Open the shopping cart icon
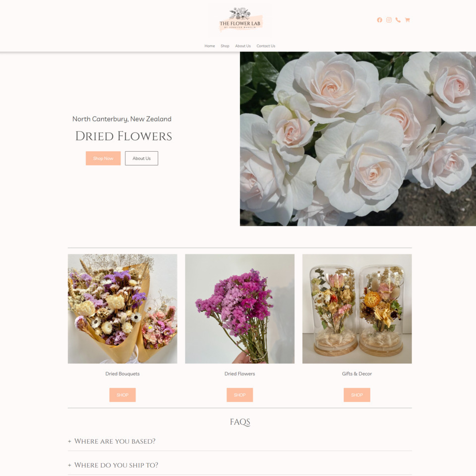This screenshot has height=476, width=476. [408, 20]
